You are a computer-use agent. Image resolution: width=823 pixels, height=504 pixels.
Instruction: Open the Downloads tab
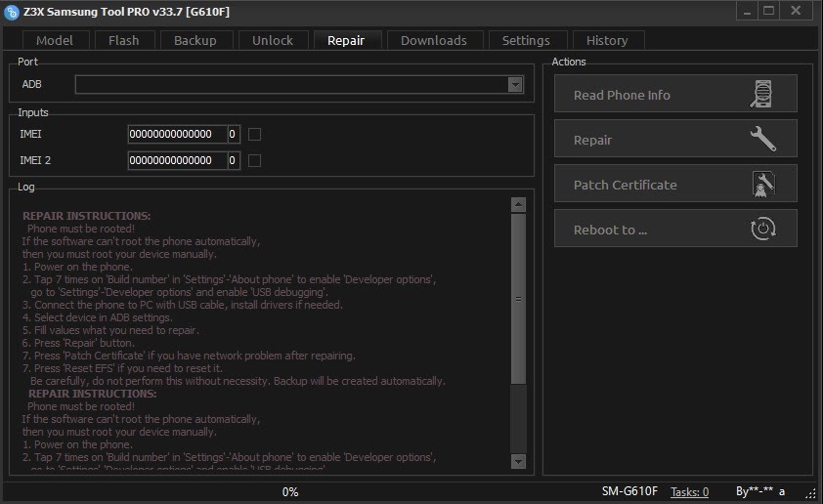pyautogui.click(x=434, y=40)
